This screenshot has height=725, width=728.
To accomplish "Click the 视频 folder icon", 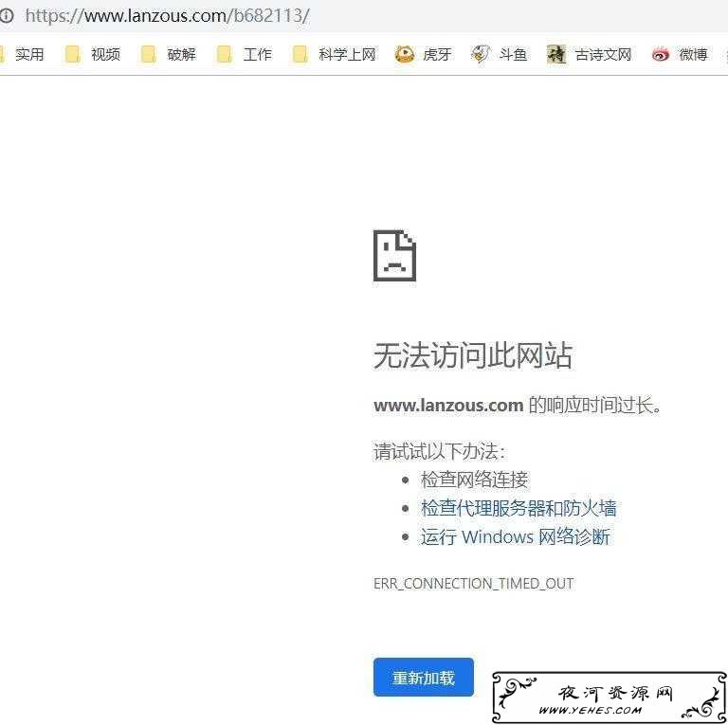I will pyautogui.click(x=72, y=54).
